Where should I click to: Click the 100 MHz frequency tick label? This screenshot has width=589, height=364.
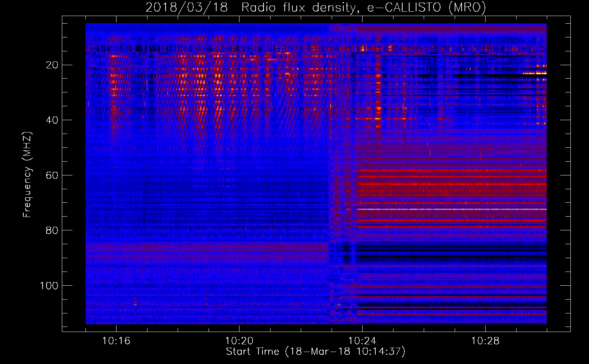click(x=49, y=286)
